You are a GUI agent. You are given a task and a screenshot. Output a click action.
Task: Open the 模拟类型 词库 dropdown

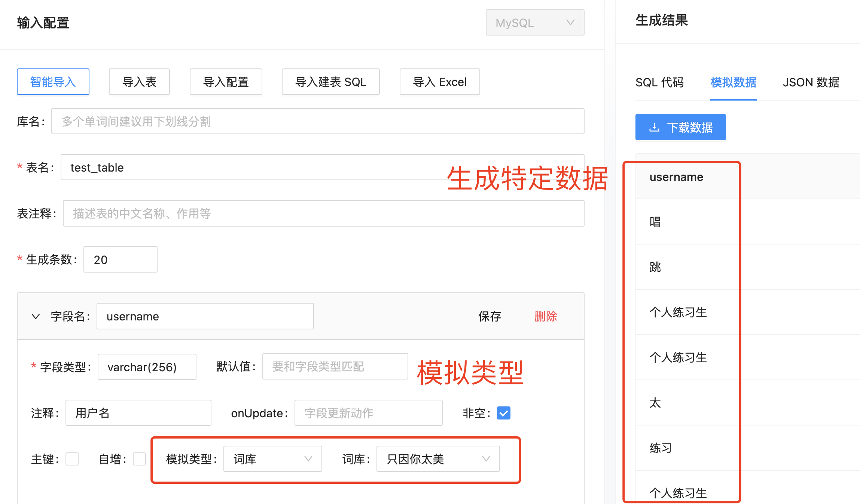(272, 459)
